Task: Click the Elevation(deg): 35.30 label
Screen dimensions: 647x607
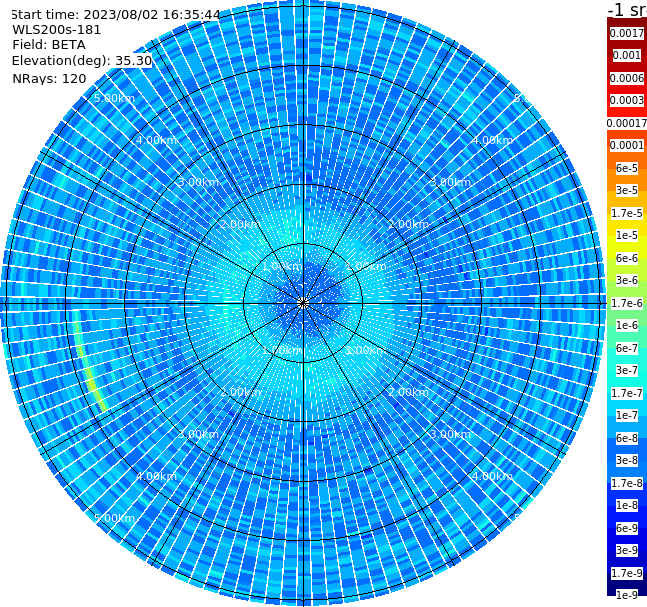Action: point(82,61)
